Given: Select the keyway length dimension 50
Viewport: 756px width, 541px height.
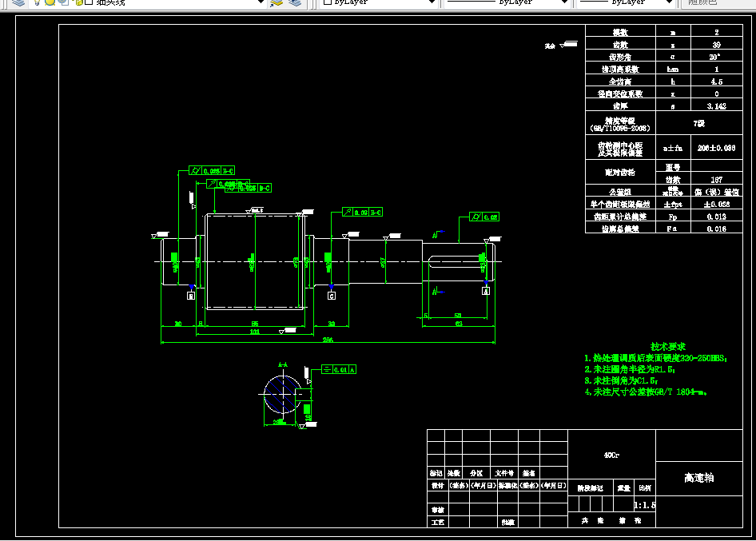Looking at the screenshot, I should (x=458, y=316).
